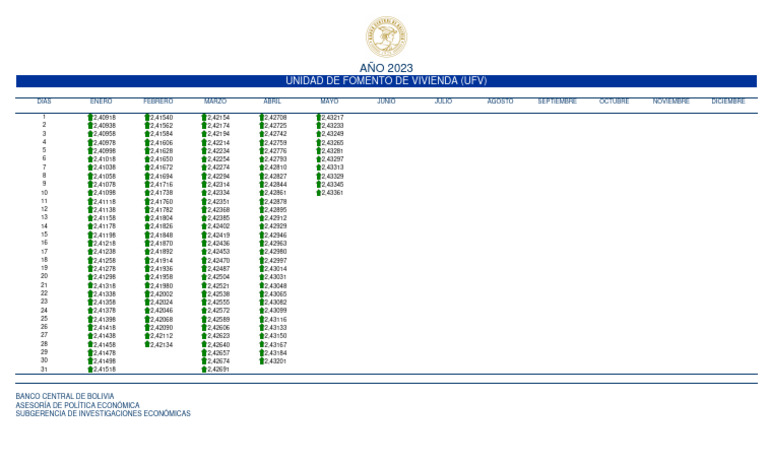Image resolution: width=768 pixels, height=466 pixels.
Task: Click green arrow next to 2,42708 in ABRIL
Action: (x=262, y=117)
